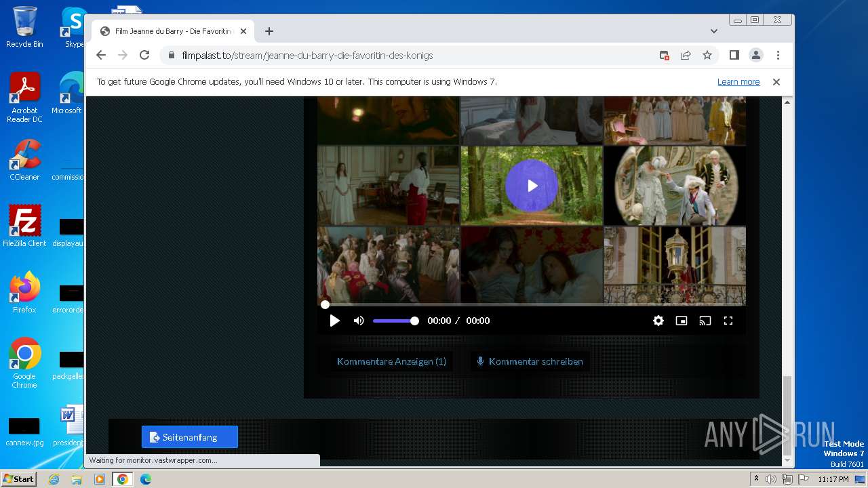Open Windows Media Player from taskbar
Image resolution: width=868 pixels, height=488 pixels.
[100, 479]
